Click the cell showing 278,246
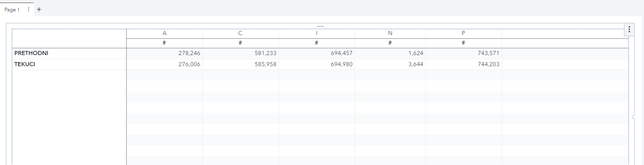Image resolution: width=644 pixels, height=165 pixels. point(189,53)
